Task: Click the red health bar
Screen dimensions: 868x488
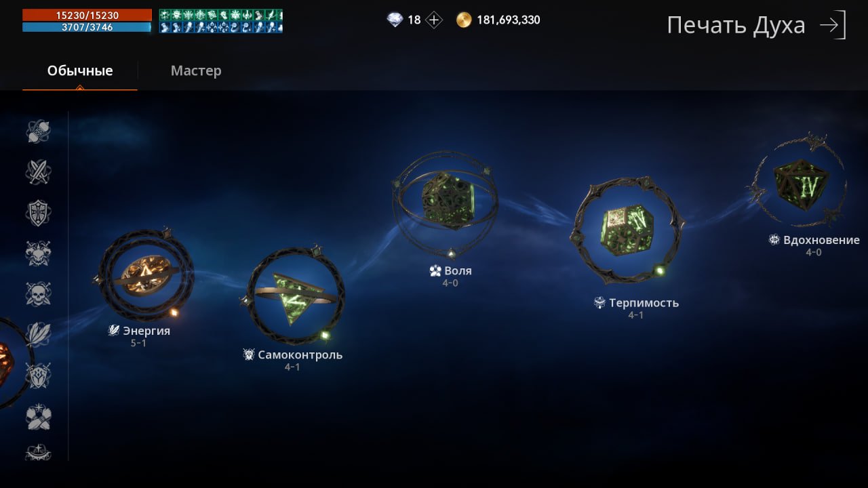Action: (x=87, y=15)
